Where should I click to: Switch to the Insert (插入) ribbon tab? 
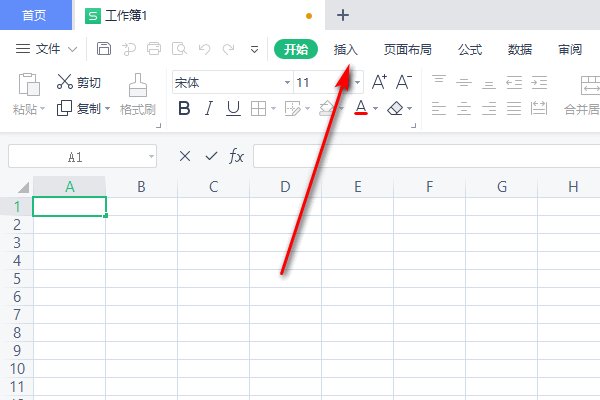[x=345, y=49]
